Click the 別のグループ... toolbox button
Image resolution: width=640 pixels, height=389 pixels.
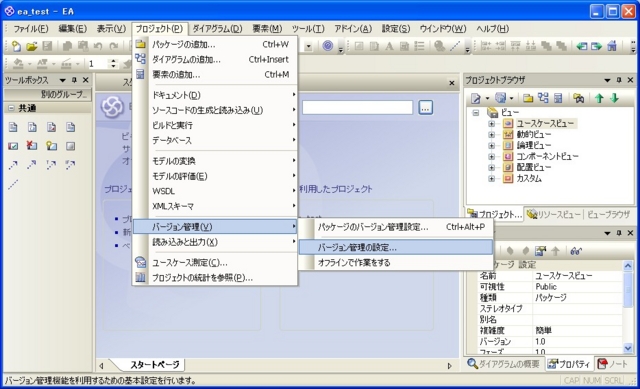48,94
